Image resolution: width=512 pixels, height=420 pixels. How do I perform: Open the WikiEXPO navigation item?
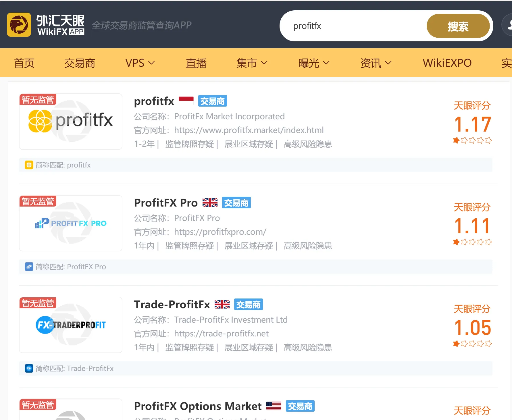(x=447, y=63)
